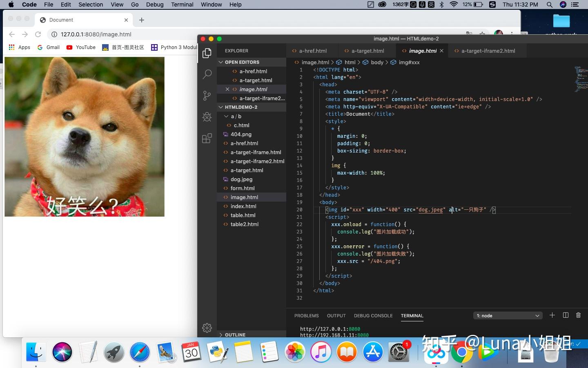Create a new terminal with the plus icon

click(x=552, y=315)
